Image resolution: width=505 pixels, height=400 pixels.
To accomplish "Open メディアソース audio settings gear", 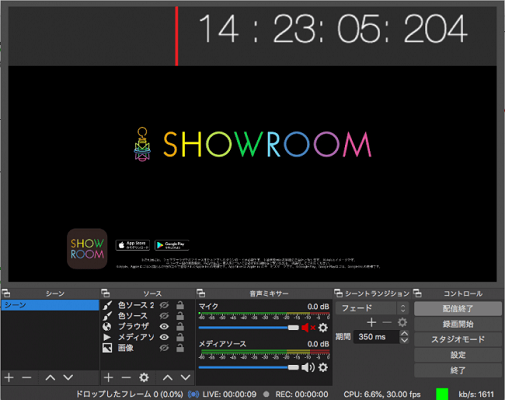I will (323, 367).
